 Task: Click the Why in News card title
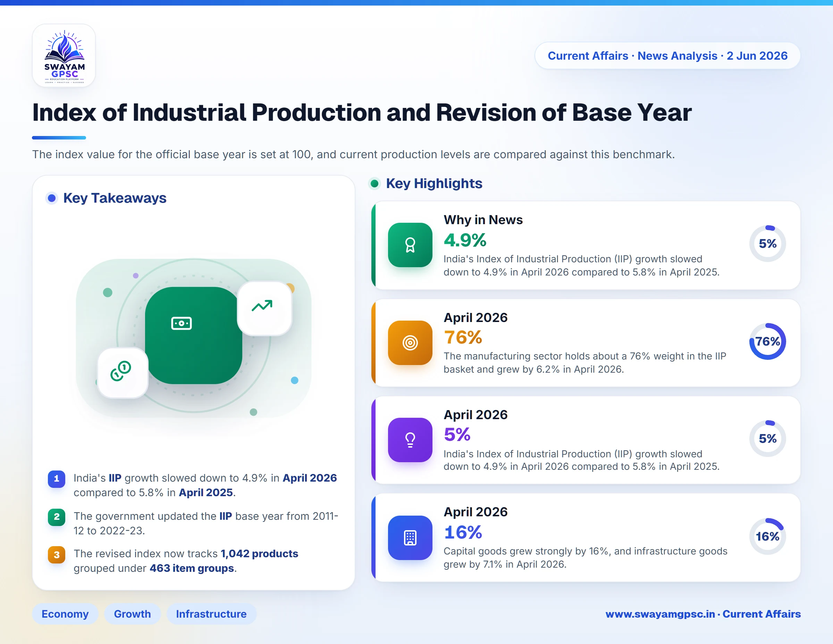pyautogui.click(x=483, y=220)
